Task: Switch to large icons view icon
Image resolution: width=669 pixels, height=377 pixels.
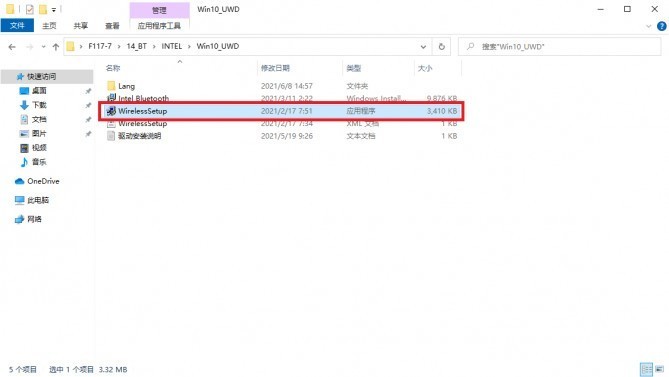Action: 660,369
